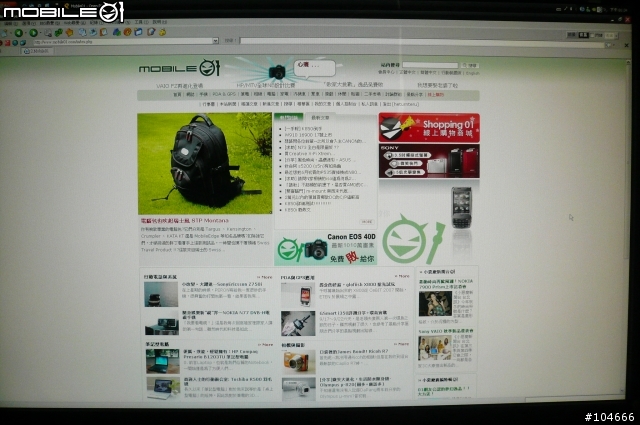The width and height of the screenshot is (640, 425).
Task: Click the thumbnail beside the glofiish X800 article
Action: point(298,295)
